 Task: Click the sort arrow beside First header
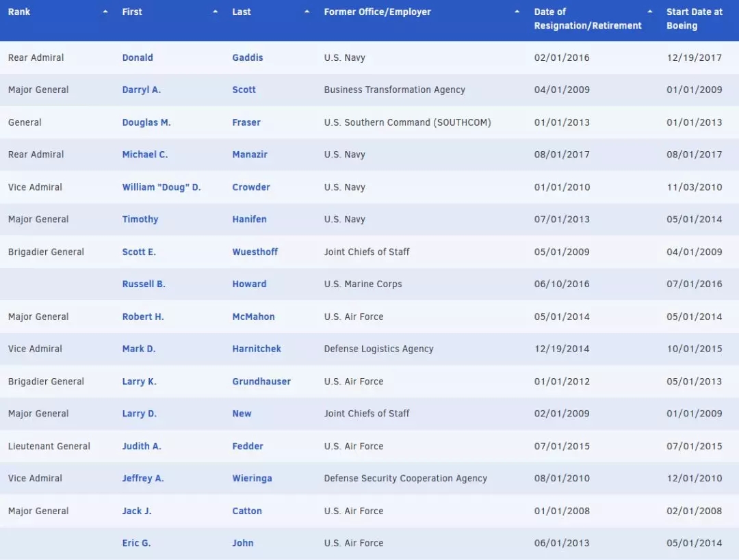point(216,12)
